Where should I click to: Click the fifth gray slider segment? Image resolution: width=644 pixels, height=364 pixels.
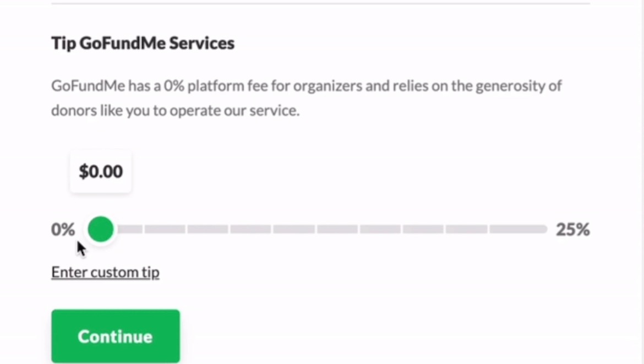(x=294, y=229)
